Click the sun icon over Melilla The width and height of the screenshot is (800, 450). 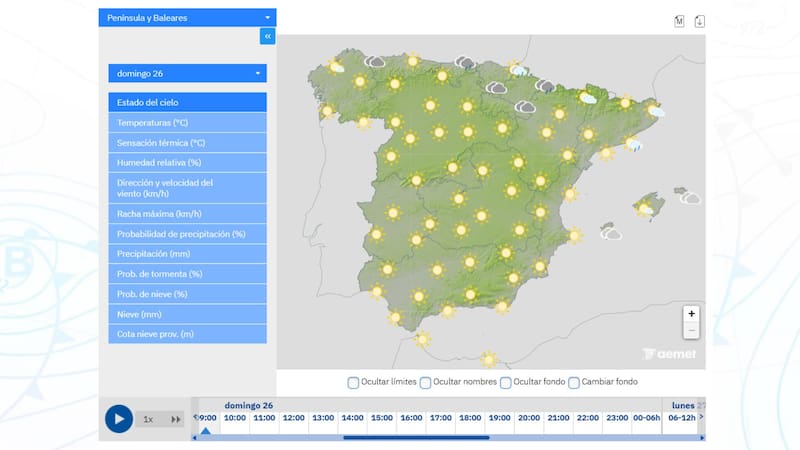(489, 359)
